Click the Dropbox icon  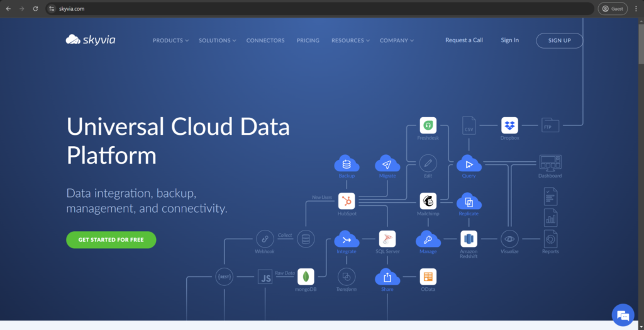click(x=509, y=125)
